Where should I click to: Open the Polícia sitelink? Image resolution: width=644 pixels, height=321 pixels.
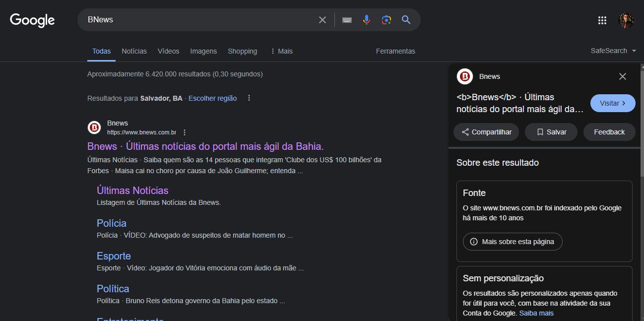pyautogui.click(x=112, y=223)
